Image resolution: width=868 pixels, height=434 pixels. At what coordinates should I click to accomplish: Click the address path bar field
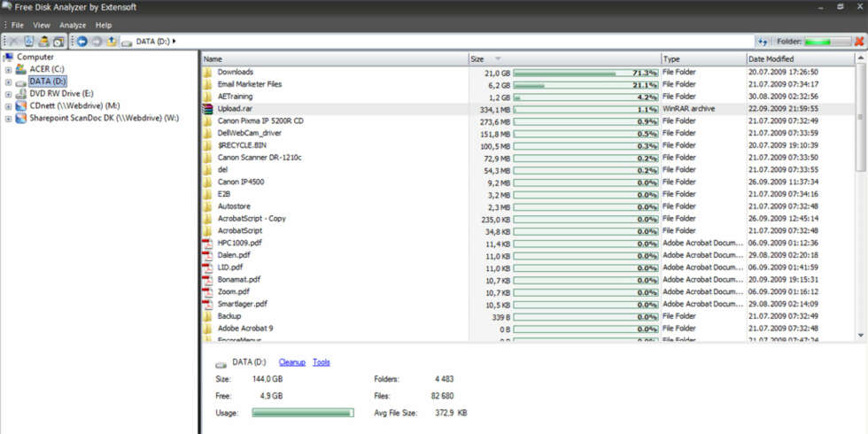[x=438, y=41]
